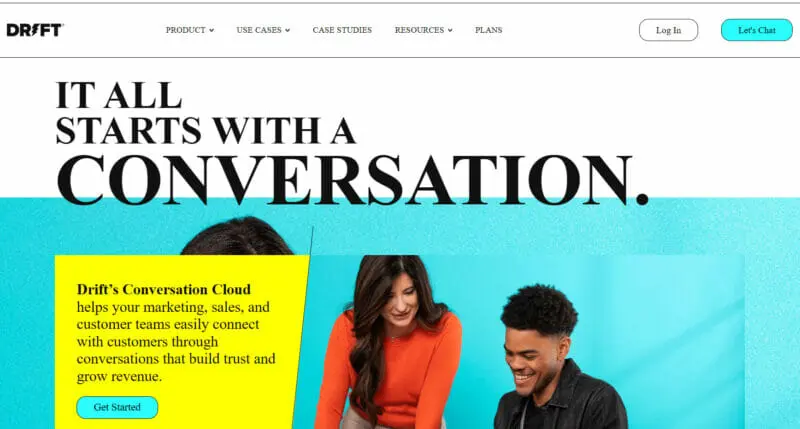The height and width of the screenshot is (429, 800).
Task: Click the Let's Chat button
Action: tap(757, 30)
